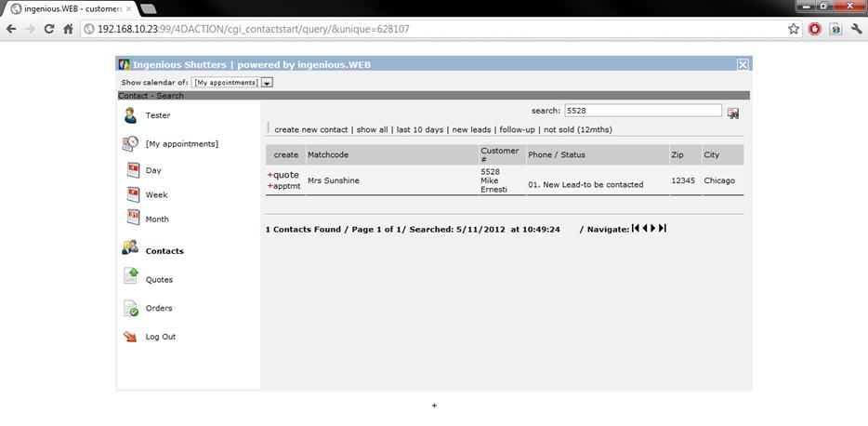868x426 pixels.
Task: Open the Day calendar view icon
Action: [133, 170]
